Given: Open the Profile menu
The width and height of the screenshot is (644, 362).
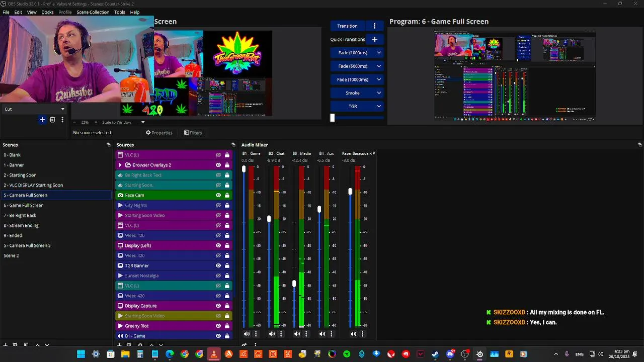Looking at the screenshot, I should coord(65,12).
